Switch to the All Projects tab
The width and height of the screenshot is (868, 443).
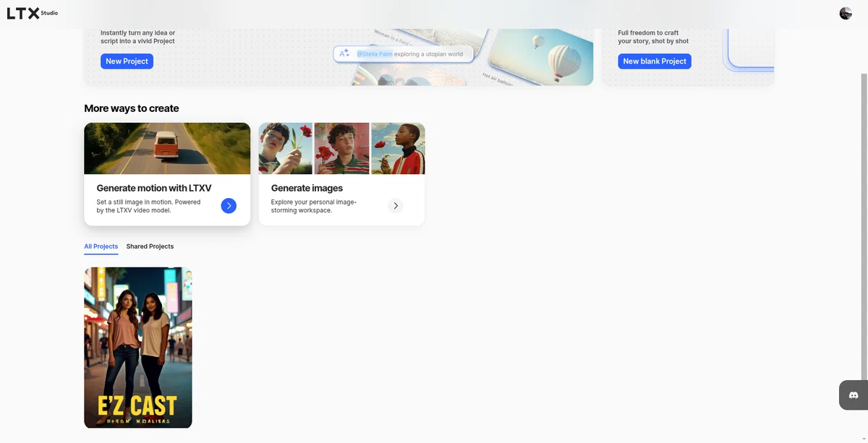click(101, 246)
